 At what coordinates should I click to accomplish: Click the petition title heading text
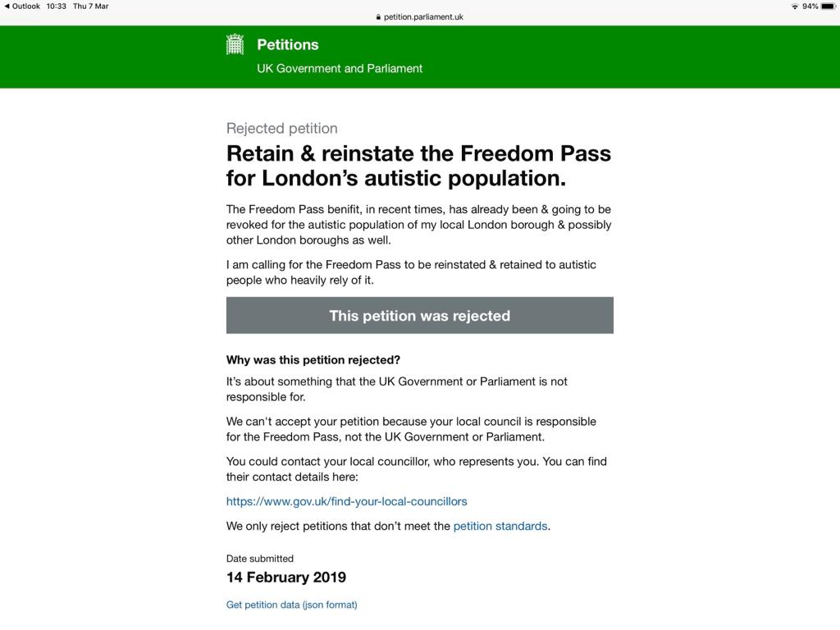(418, 166)
